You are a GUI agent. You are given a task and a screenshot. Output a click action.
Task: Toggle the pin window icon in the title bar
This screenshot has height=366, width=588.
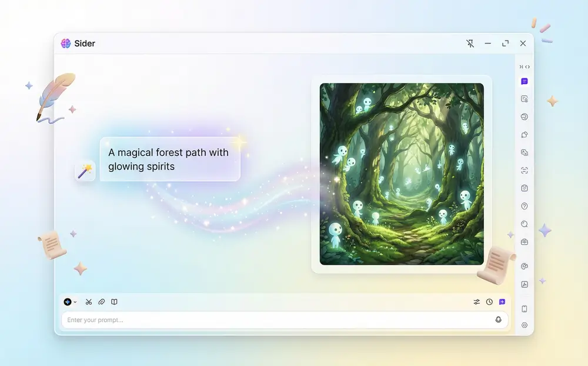[x=470, y=44]
